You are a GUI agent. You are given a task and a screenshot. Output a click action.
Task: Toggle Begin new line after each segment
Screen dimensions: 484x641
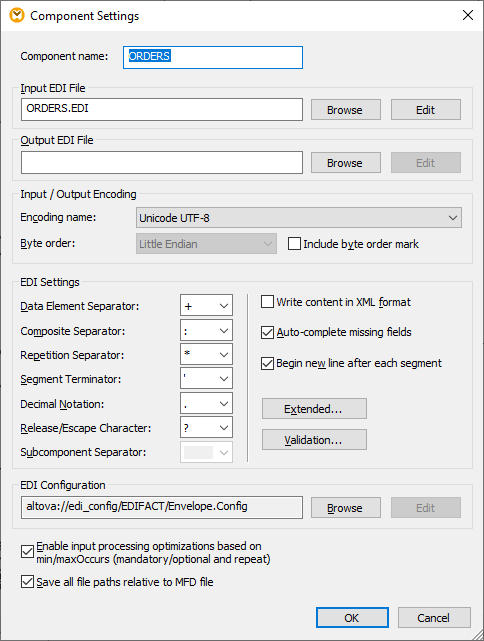pos(267,363)
